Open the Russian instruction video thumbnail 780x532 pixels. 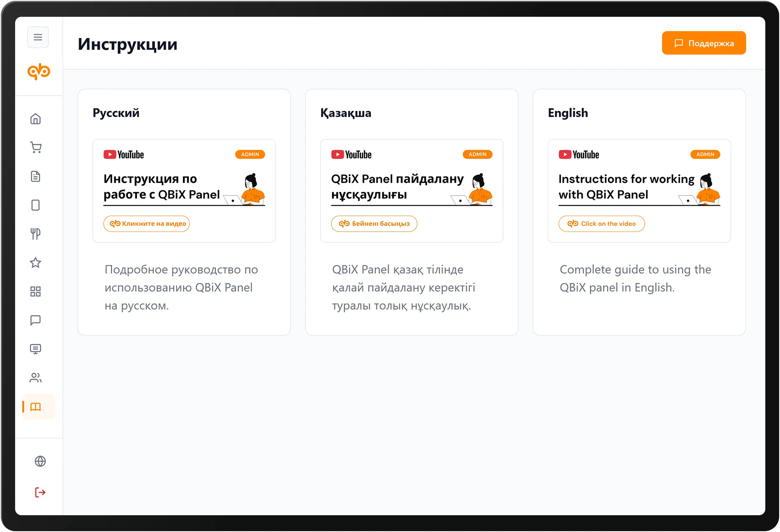tap(184, 185)
